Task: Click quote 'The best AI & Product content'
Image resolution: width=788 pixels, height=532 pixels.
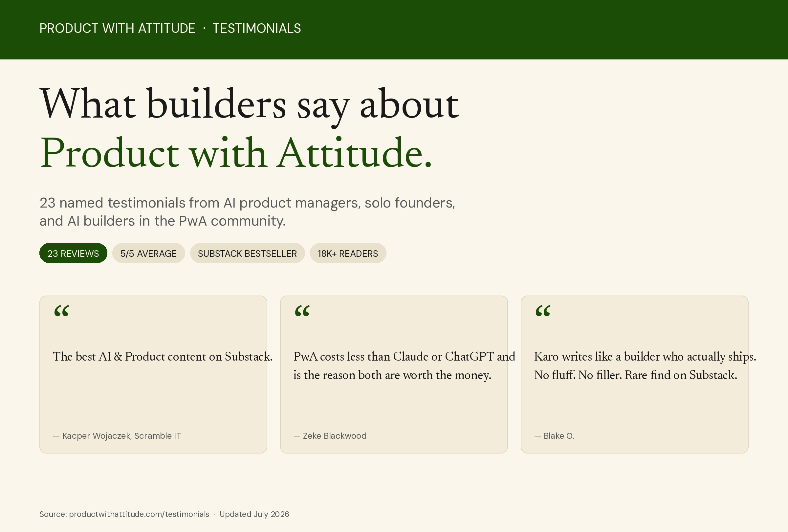Action: (163, 356)
